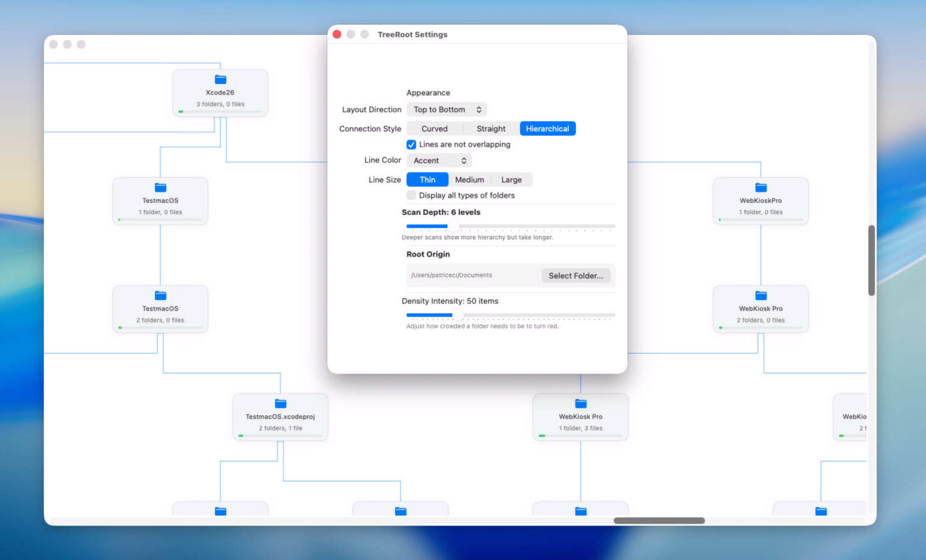Set line size to Large
The width and height of the screenshot is (926, 560).
click(511, 180)
